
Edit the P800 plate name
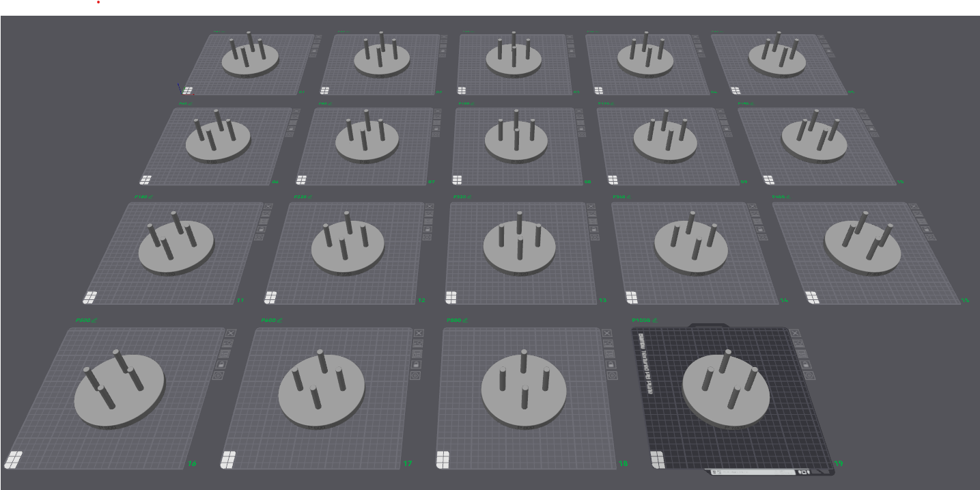pyautogui.click(x=466, y=320)
